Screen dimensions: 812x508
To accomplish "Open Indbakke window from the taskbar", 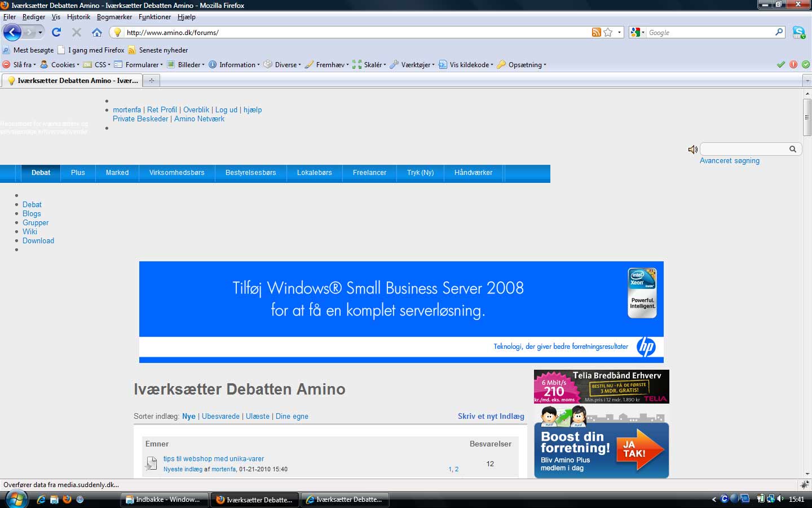I will pyautogui.click(x=163, y=500).
